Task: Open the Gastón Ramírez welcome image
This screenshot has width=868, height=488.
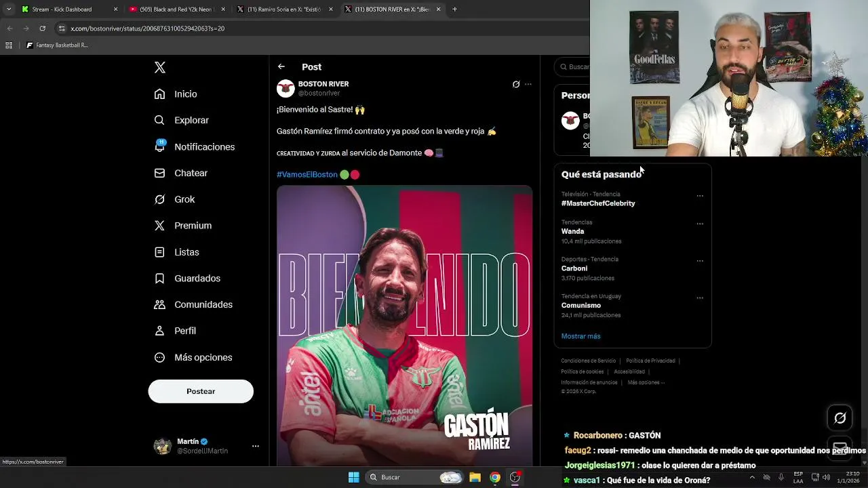Action: click(404, 325)
